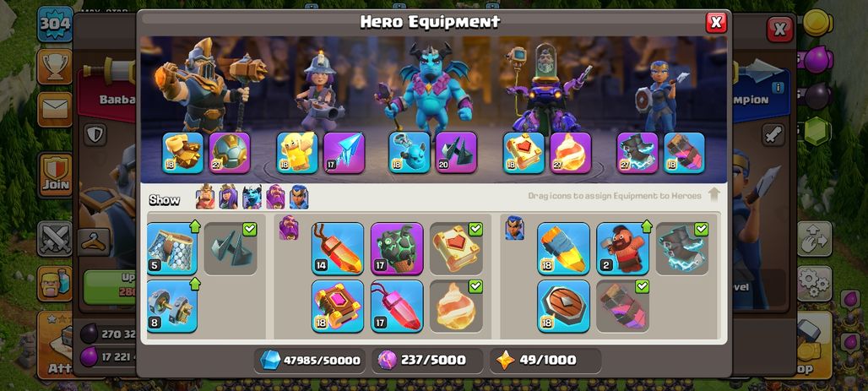
Task: Select the Giant Gauntlet equipment icon
Action: tap(182, 153)
